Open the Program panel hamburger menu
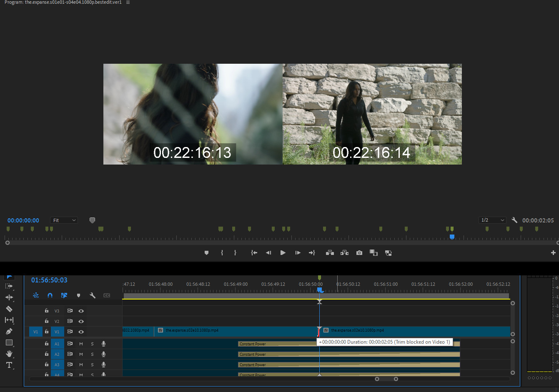This screenshot has width=559, height=392. click(128, 2)
